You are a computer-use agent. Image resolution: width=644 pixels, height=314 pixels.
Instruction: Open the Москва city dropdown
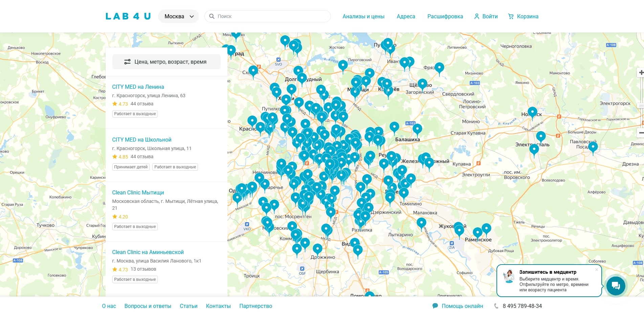pos(178,16)
